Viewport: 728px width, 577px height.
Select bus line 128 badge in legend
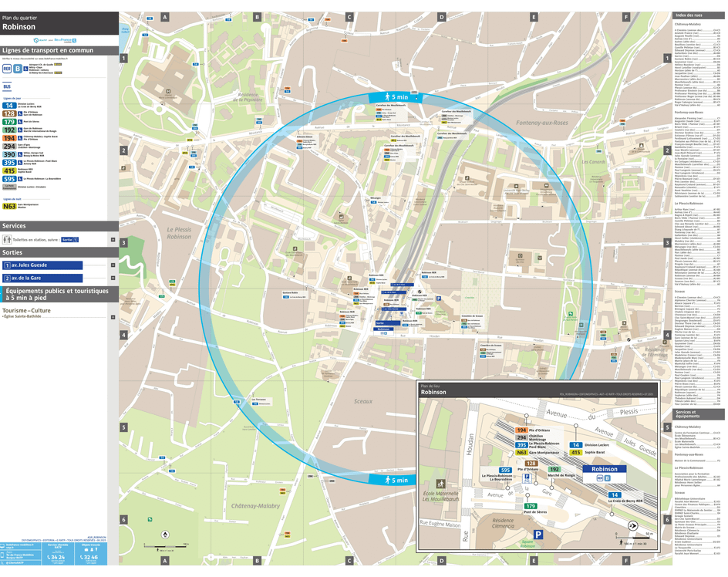(x=9, y=113)
